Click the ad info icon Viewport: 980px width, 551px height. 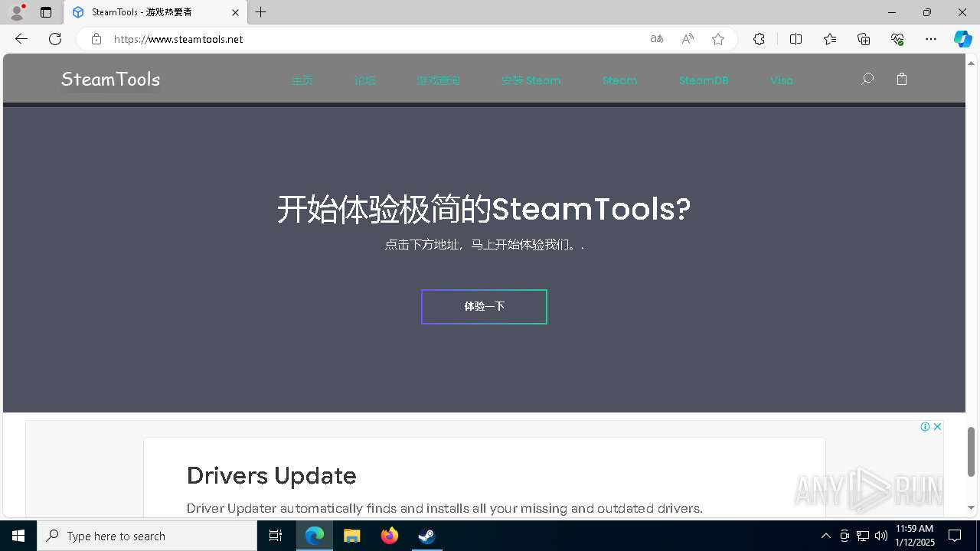click(925, 426)
